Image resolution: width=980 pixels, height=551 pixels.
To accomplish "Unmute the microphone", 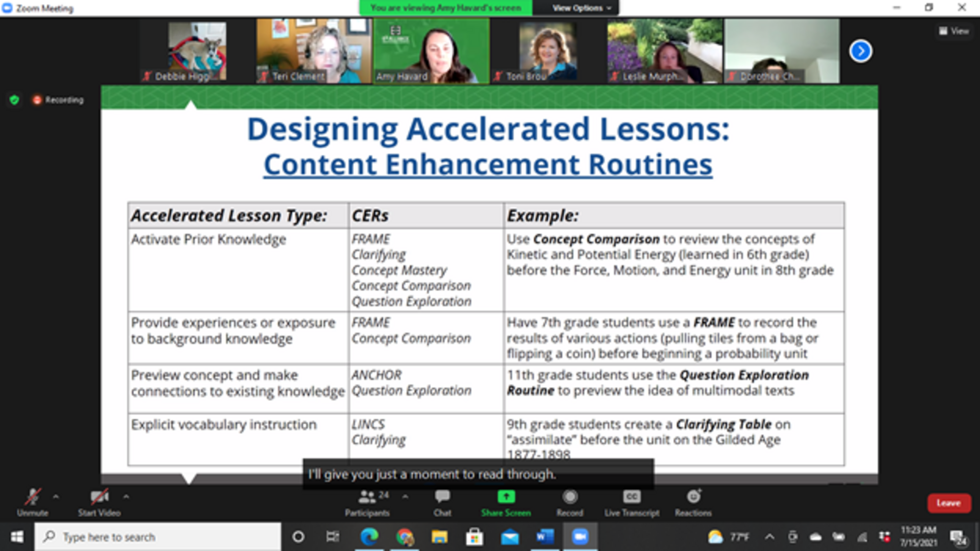I will (x=33, y=497).
